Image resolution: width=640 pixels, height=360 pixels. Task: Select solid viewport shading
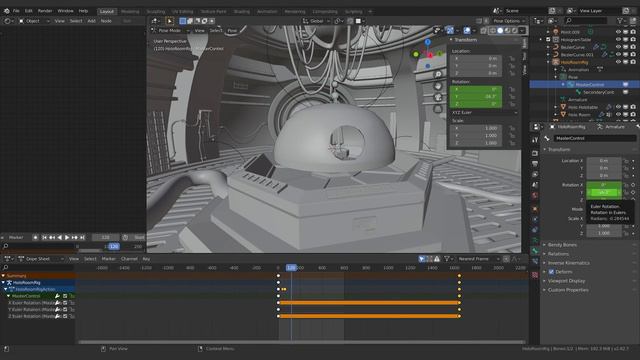click(x=500, y=31)
